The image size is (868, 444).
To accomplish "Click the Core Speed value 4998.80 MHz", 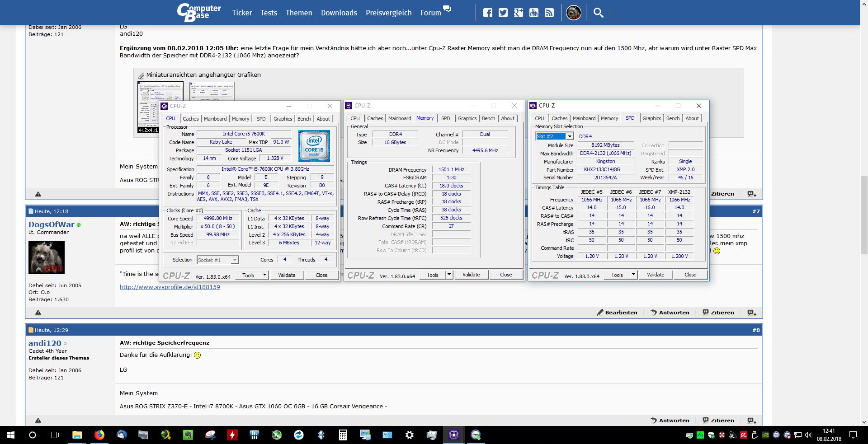I will tap(218, 218).
